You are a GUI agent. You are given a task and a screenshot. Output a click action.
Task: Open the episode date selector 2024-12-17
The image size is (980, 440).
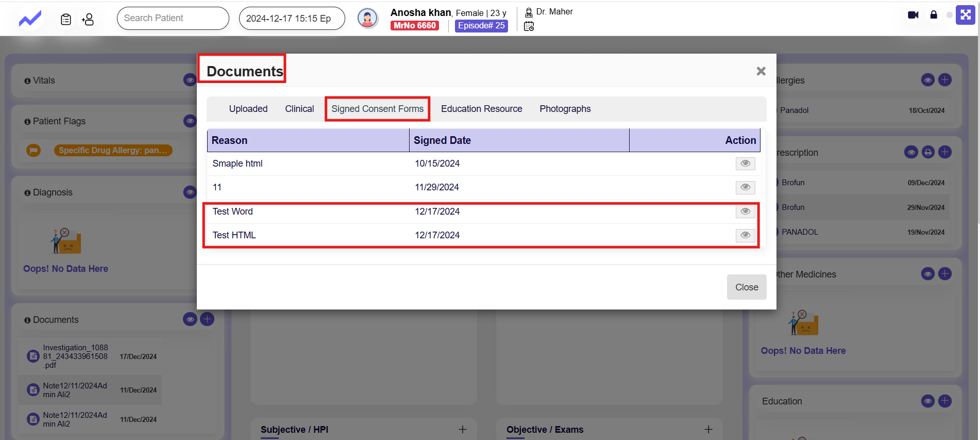click(x=292, y=19)
